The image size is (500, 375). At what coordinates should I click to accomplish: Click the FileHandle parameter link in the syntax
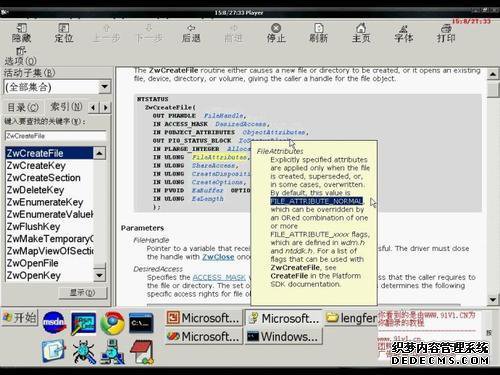[224, 116]
